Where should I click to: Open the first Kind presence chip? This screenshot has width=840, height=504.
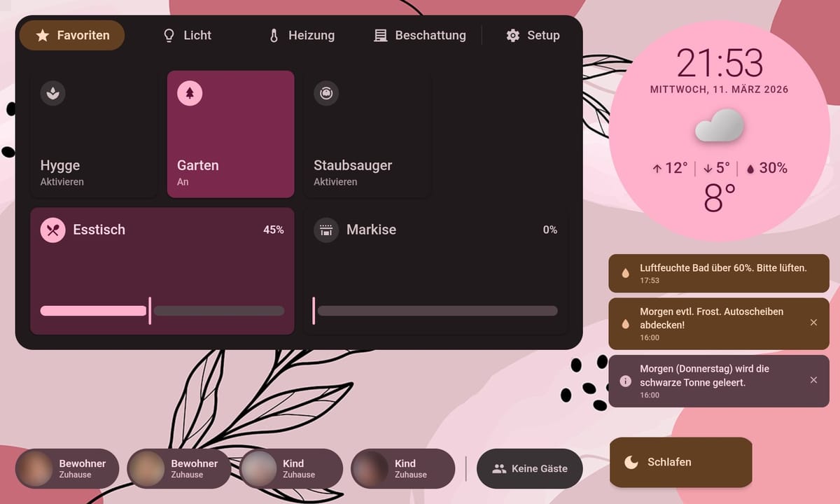(291, 468)
